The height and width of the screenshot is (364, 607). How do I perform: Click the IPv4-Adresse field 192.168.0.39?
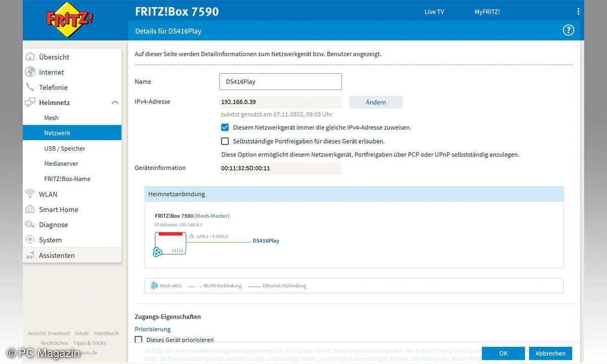pos(281,102)
